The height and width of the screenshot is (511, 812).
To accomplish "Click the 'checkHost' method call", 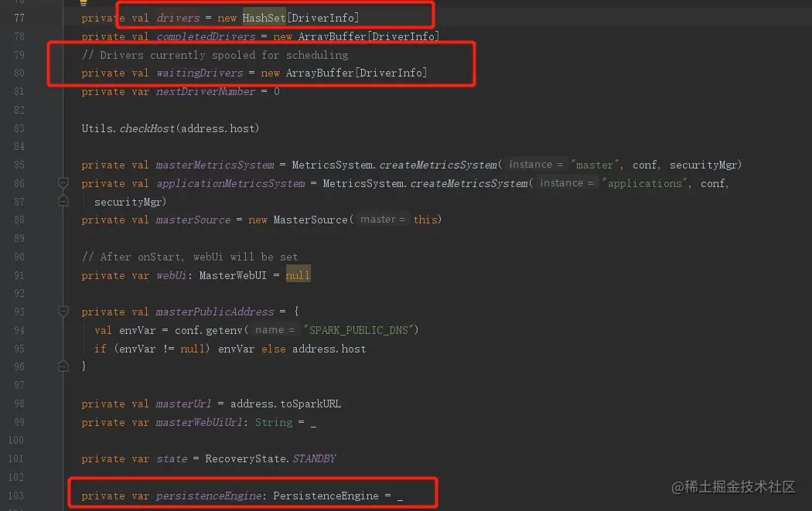I will point(147,128).
